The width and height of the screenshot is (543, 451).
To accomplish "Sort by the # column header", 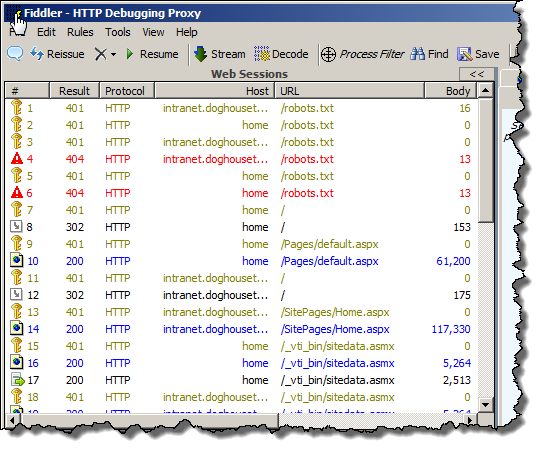I will pos(27,91).
